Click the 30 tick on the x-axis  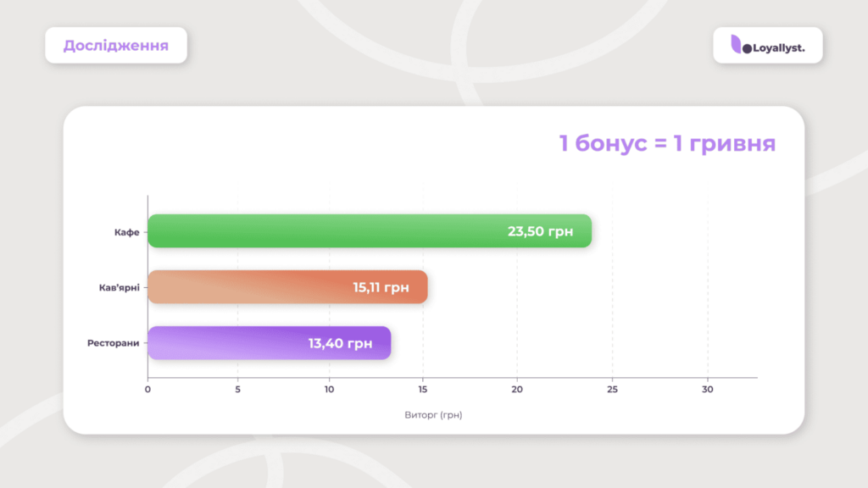point(707,390)
